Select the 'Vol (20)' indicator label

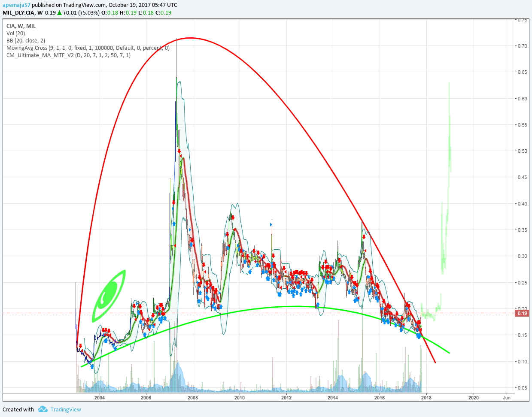(15, 33)
